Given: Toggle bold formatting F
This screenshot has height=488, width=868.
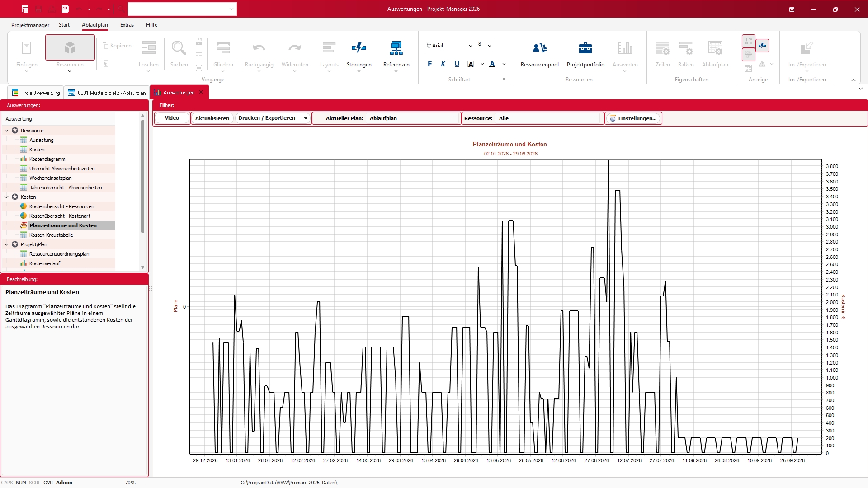Looking at the screenshot, I should (x=429, y=64).
